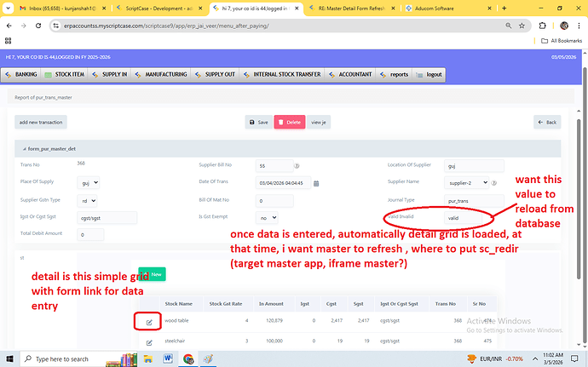Image resolution: width=588 pixels, height=367 pixels.
Task: Click the add new transaction button
Action: 41,122
